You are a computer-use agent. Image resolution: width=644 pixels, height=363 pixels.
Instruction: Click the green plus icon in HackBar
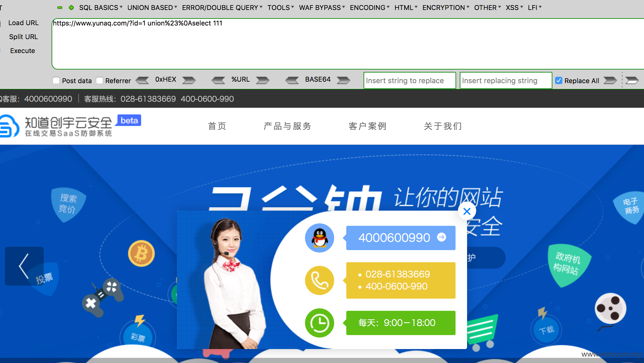(71, 8)
